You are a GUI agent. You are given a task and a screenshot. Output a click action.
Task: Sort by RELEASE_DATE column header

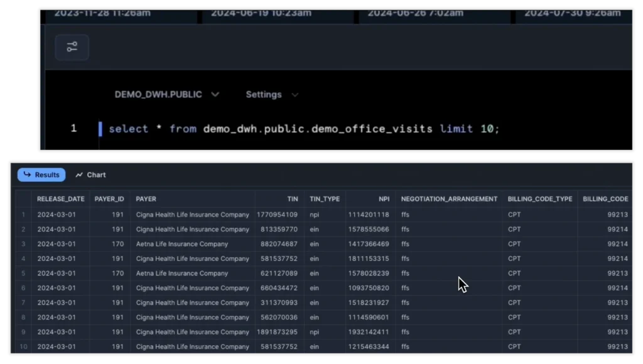click(60, 199)
